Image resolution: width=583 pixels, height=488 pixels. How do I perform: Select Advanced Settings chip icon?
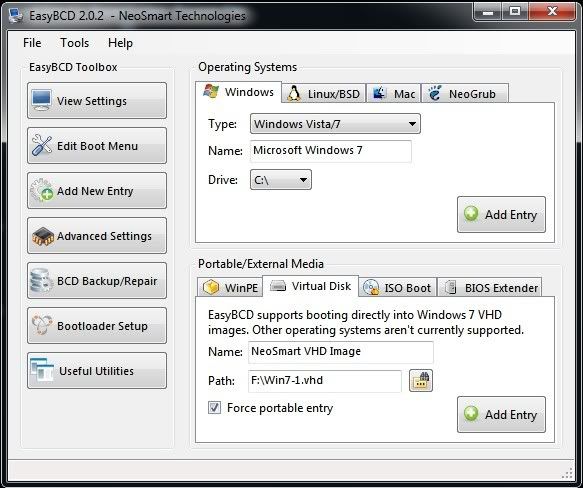(x=43, y=236)
